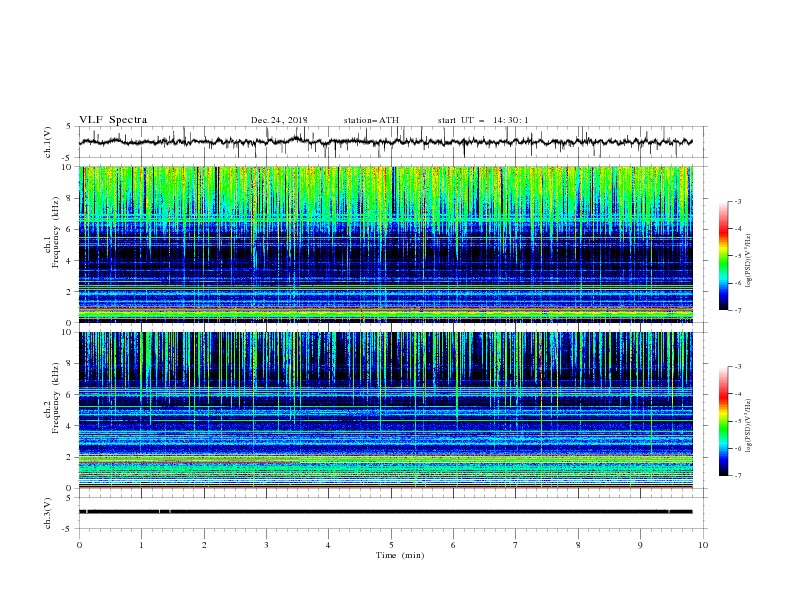
Task: Click the log(PSD) label beside ch.2 color bar
Action: click(749, 426)
